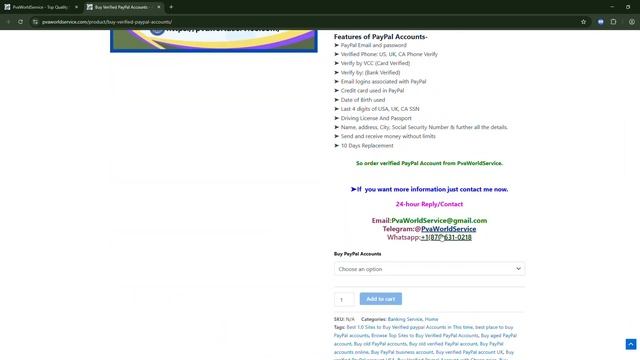Screen dimensions: 640x360
Task: Open the Buy old PayPal accounts tag
Action: point(379,344)
